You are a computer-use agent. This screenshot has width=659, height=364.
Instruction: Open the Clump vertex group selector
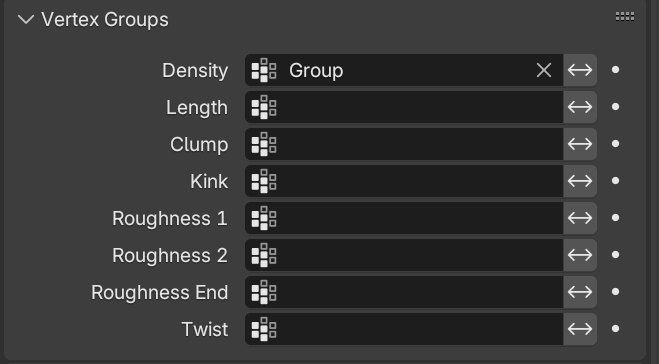click(x=404, y=144)
